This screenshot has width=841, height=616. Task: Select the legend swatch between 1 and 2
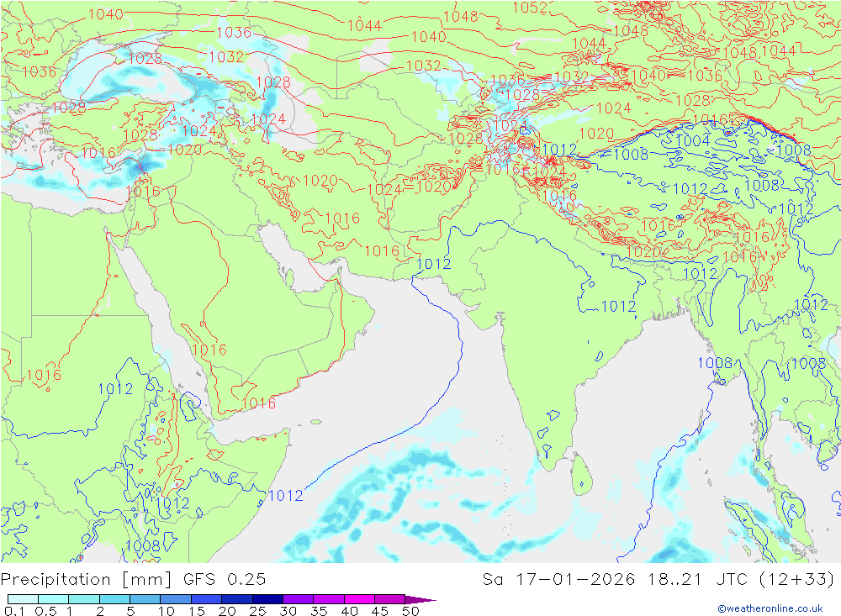tap(84, 599)
